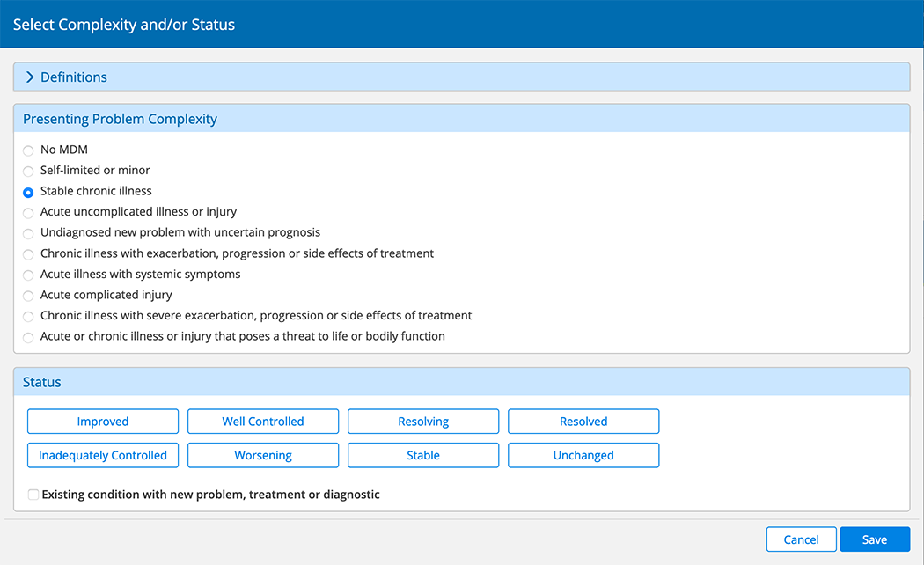Check Existing condition with new problem checkbox

33,495
